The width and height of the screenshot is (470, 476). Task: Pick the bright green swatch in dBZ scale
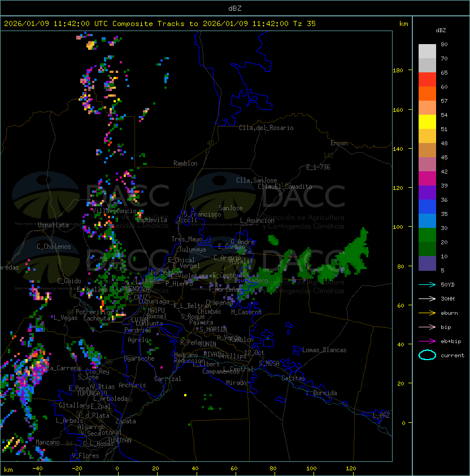(427, 235)
